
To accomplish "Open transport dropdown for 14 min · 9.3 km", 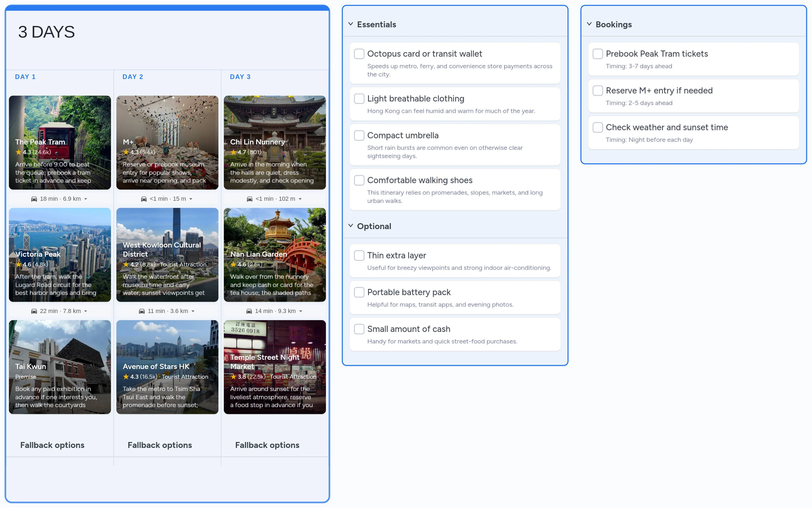I will coord(301,311).
